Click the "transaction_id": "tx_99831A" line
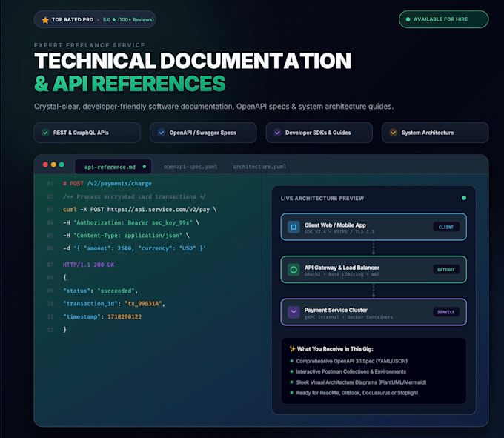 114,304
